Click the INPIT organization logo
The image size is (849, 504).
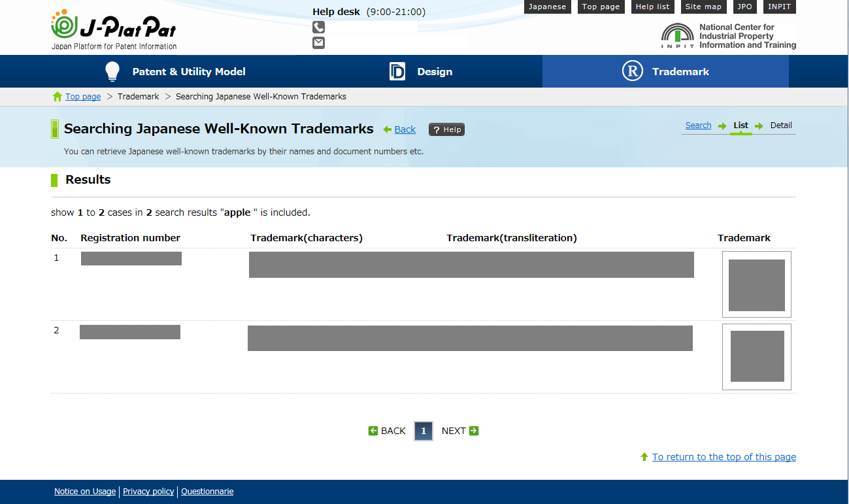(728, 37)
